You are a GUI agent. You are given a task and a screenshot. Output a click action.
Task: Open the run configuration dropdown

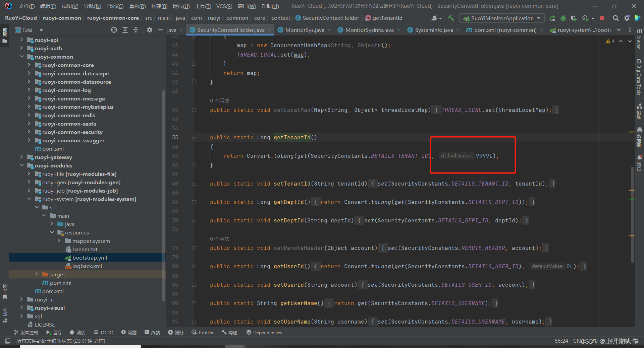501,18
